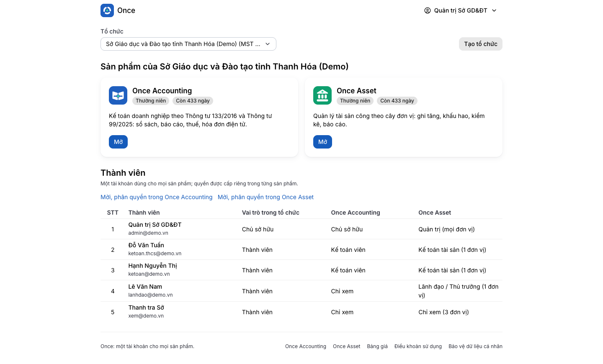
Task: Click the Thành viên column header
Action: pyautogui.click(x=144, y=213)
